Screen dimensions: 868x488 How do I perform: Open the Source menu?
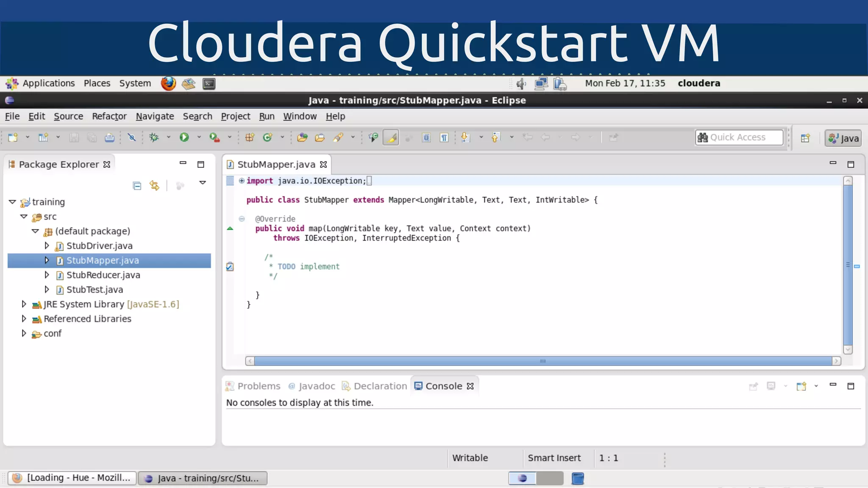point(68,116)
